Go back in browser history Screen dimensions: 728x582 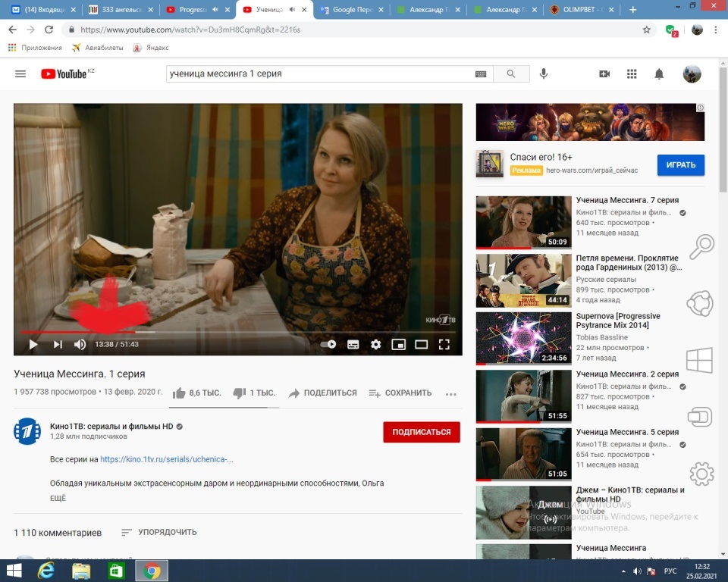pyautogui.click(x=13, y=30)
